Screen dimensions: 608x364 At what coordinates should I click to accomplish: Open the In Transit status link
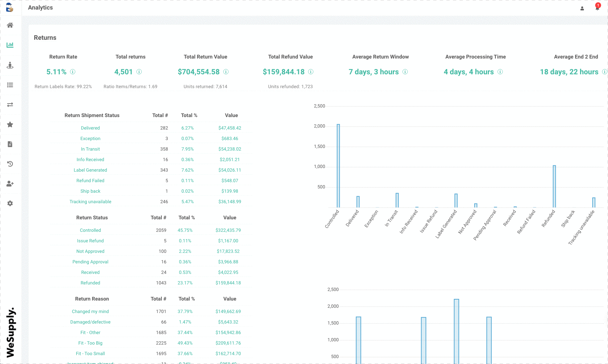coord(90,149)
